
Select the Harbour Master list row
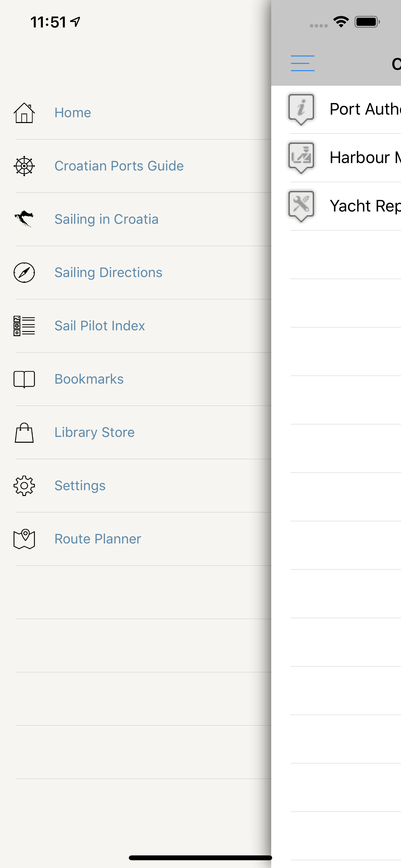tap(336, 158)
